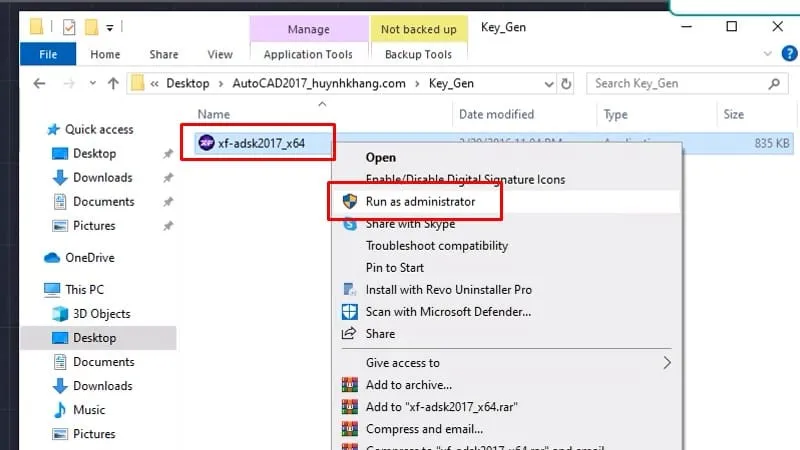Viewport: 800px width, 450px height.
Task: Click the Up one level arrow
Action: pyautogui.click(x=112, y=84)
